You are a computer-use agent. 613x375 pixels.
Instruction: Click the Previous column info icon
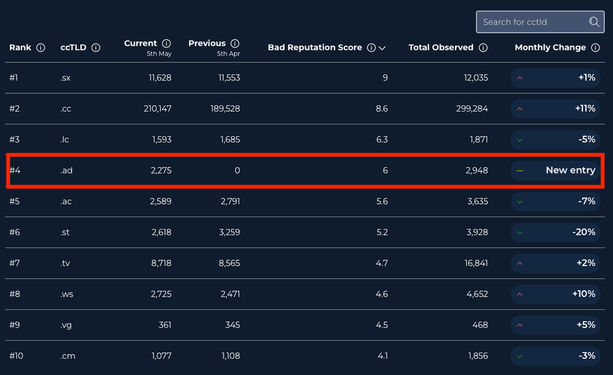[235, 43]
